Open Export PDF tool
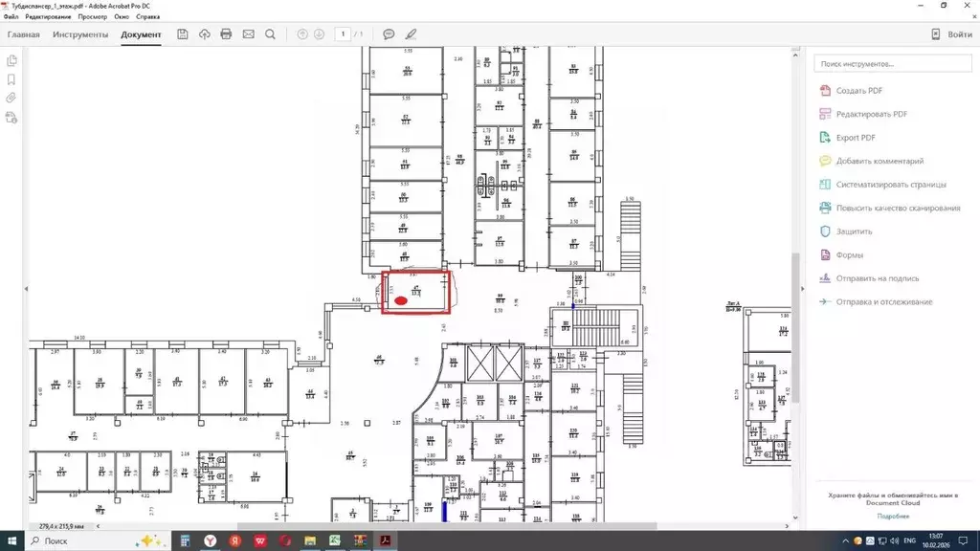 pos(847,138)
